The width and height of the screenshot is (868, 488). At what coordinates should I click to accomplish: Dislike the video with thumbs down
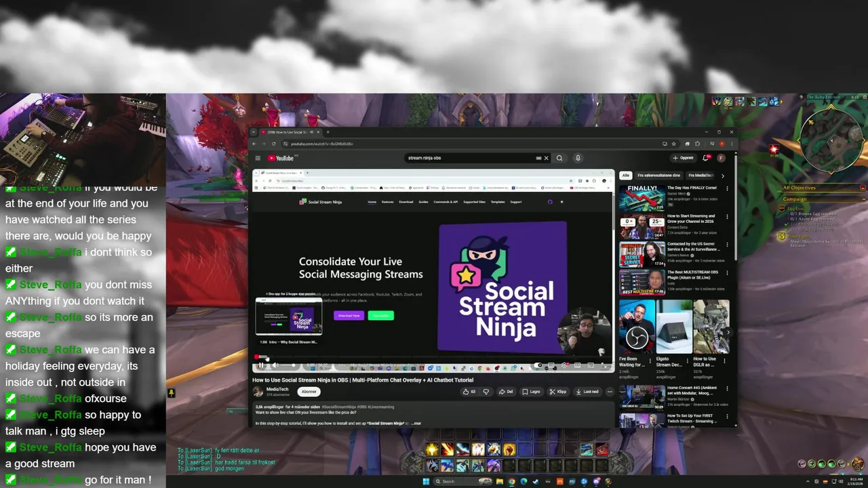[486, 392]
